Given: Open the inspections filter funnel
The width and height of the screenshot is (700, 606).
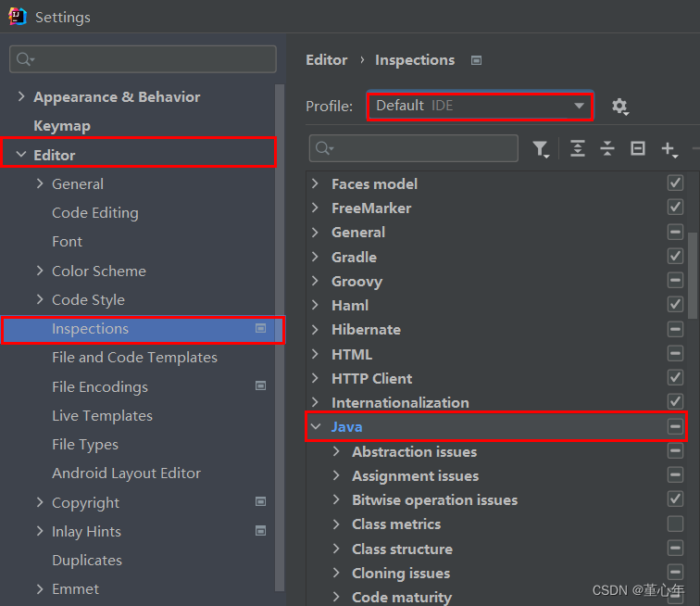Looking at the screenshot, I should pos(541,149).
